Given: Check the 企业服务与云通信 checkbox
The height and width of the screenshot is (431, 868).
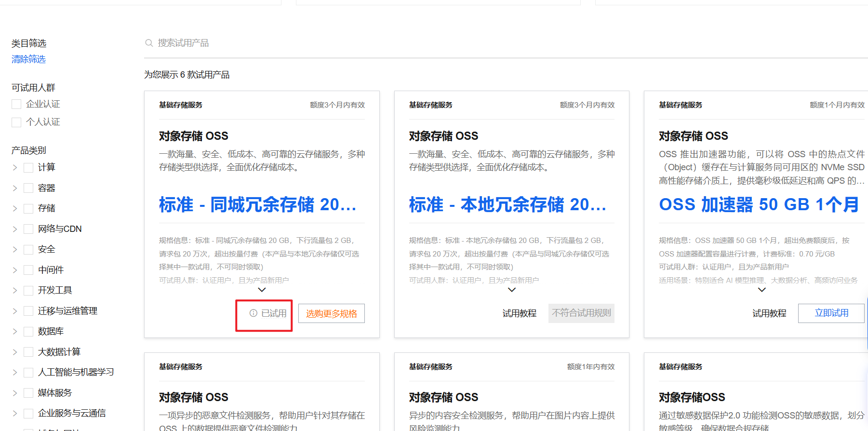Looking at the screenshot, I should coord(28,413).
